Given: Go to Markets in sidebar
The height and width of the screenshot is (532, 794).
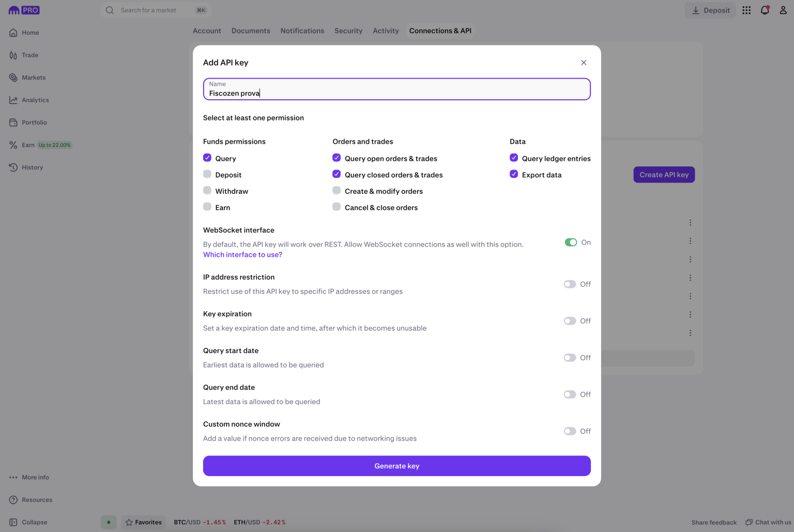Looking at the screenshot, I should tap(33, 78).
